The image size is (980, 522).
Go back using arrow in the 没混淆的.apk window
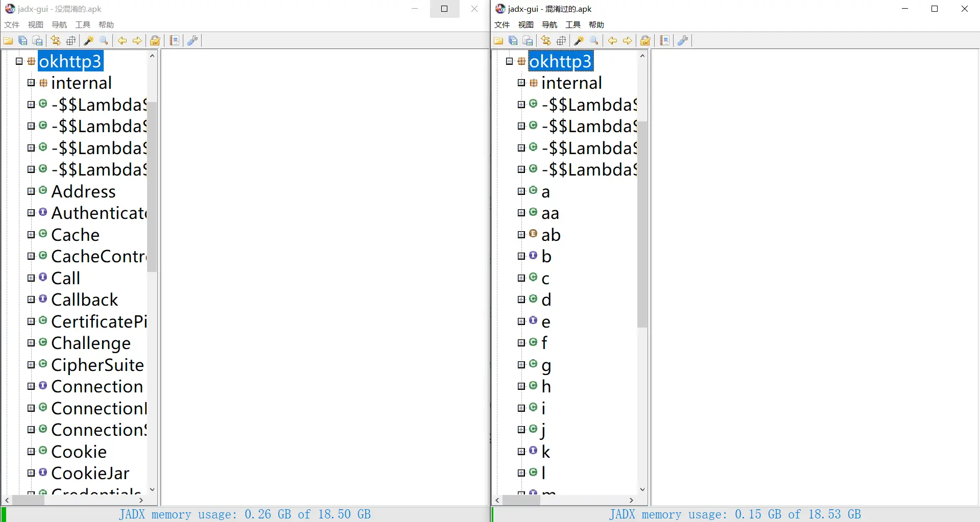(122, 41)
